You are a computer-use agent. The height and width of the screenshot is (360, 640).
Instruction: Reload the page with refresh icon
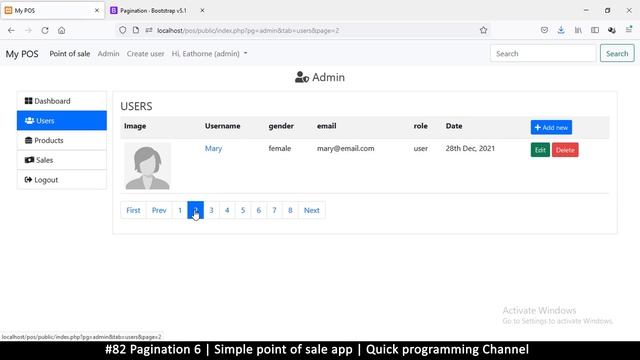[45, 30]
